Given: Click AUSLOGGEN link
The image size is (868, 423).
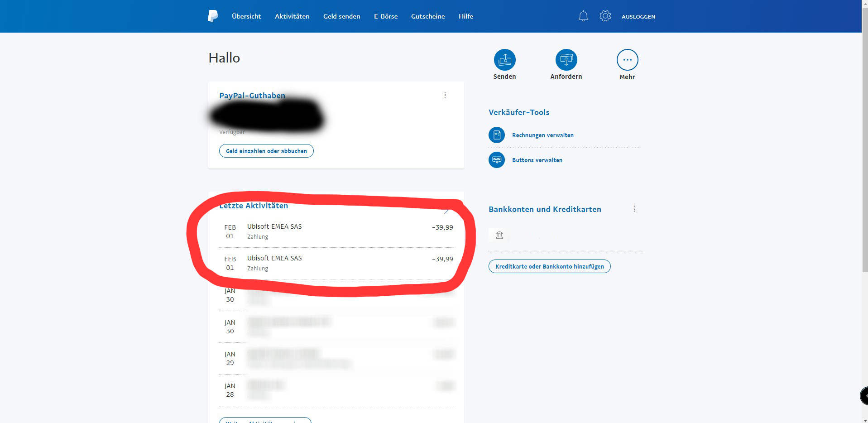Looking at the screenshot, I should 638,17.
